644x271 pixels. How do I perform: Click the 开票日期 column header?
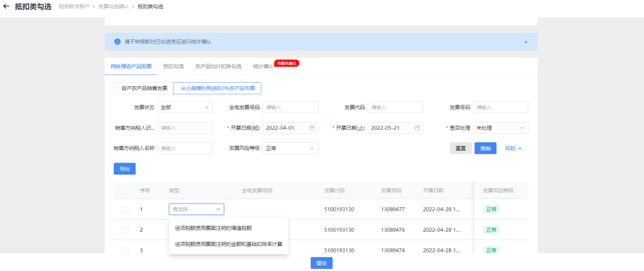pos(434,191)
